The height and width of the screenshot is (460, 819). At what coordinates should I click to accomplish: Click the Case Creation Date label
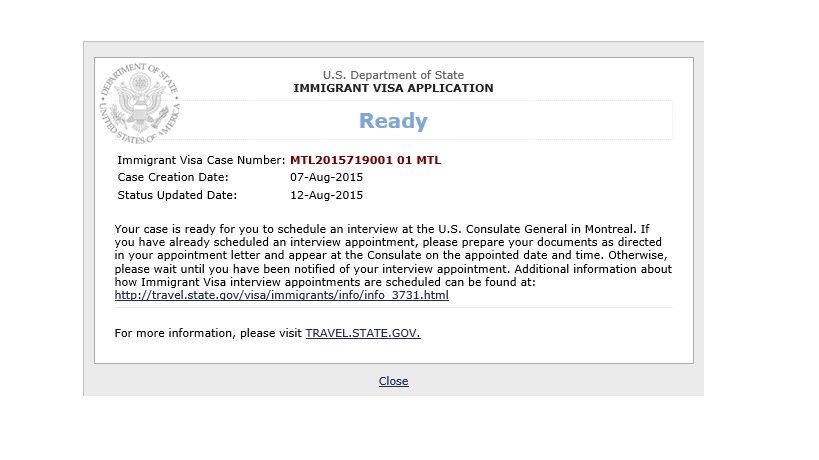point(173,178)
